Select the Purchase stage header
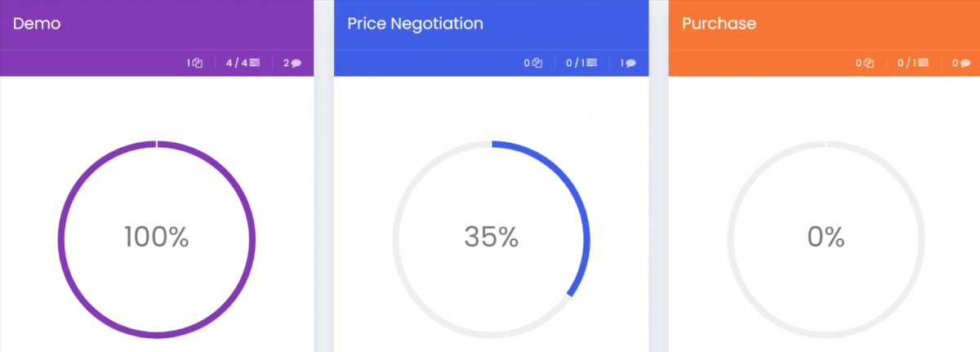Viewport: 980px width, 352px height. (x=719, y=24)
